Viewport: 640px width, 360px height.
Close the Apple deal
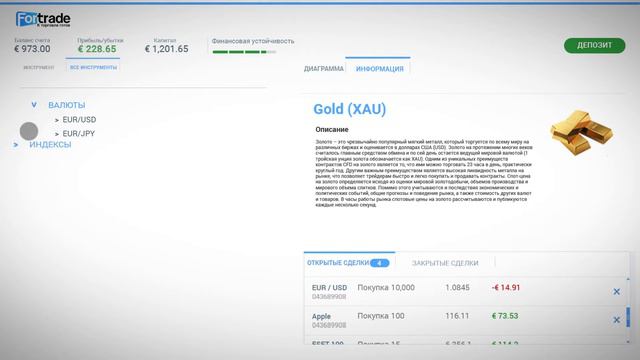tap(616, 320)
